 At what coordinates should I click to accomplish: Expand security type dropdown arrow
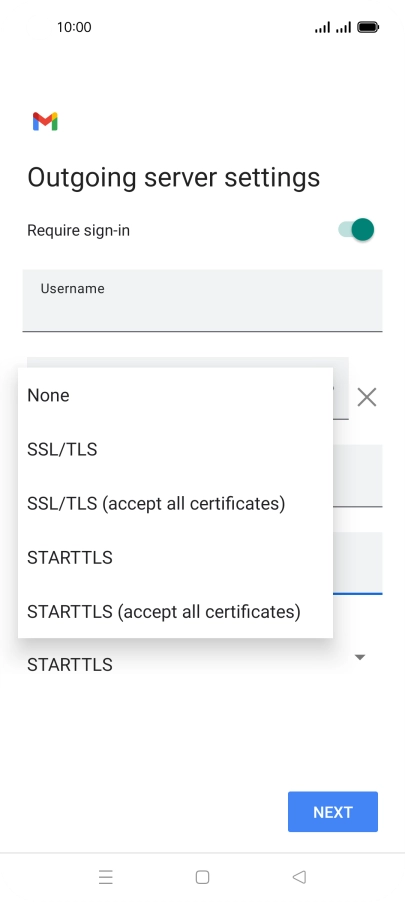(x=360, y=657)
